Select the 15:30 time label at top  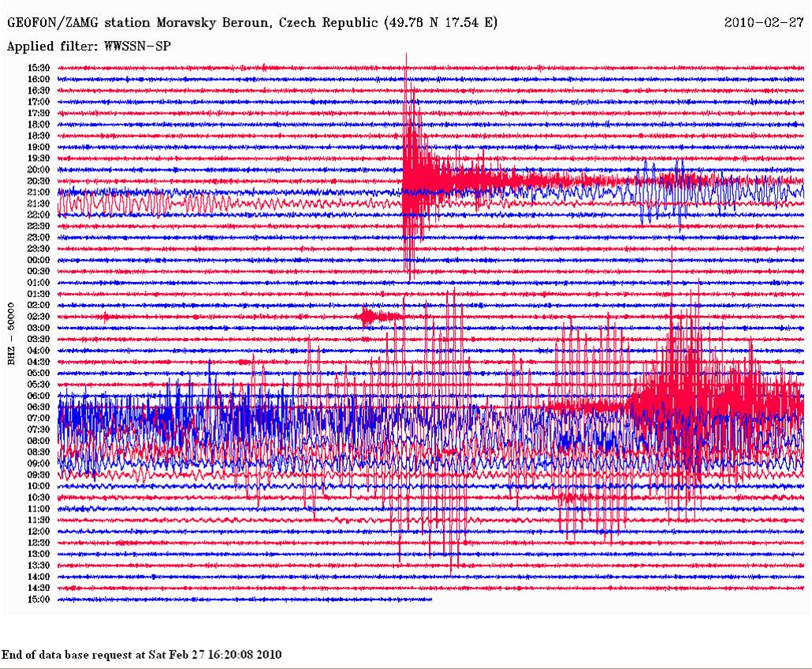tap(39, 69)
